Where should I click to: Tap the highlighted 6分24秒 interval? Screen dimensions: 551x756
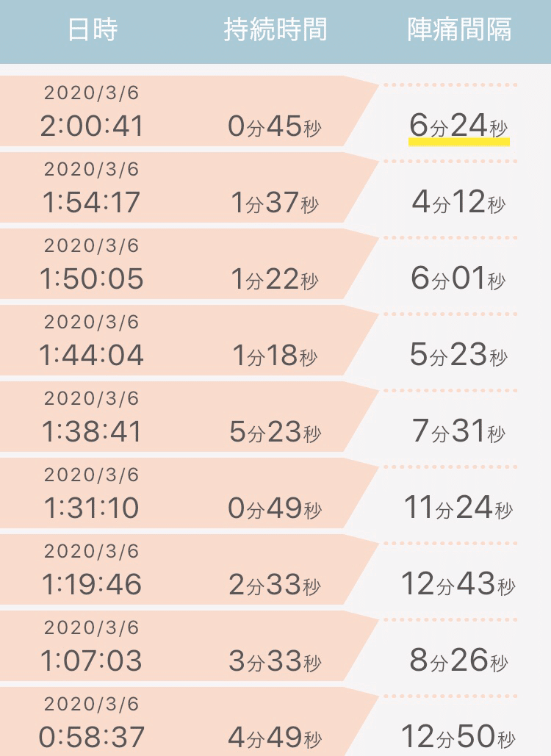[x=458, y=126]
